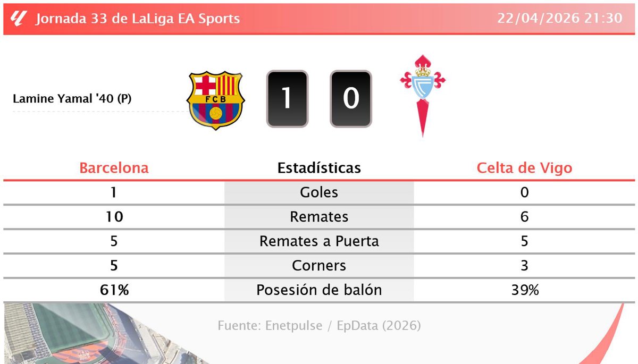This screenshot has height=364, width=638.
Task: Click the Corners row label
Action: tap(319, 266)
